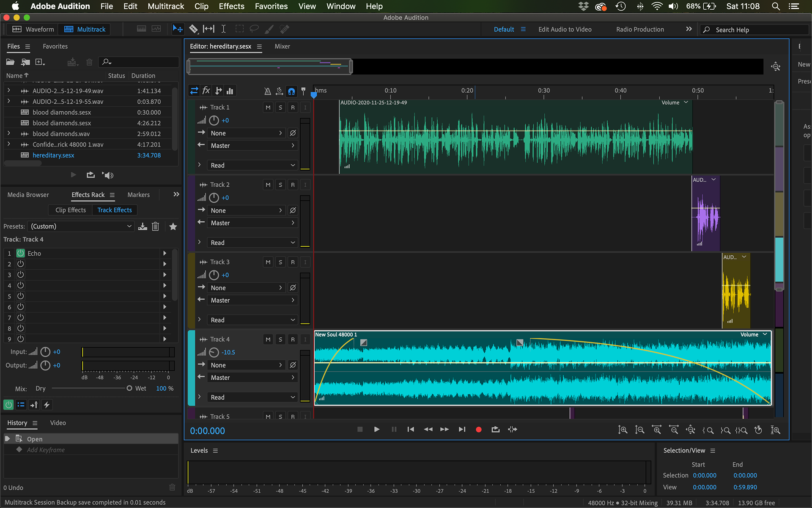Switch to Waveform view
This screenshot has width=812, height=508.
coord(33,29)
